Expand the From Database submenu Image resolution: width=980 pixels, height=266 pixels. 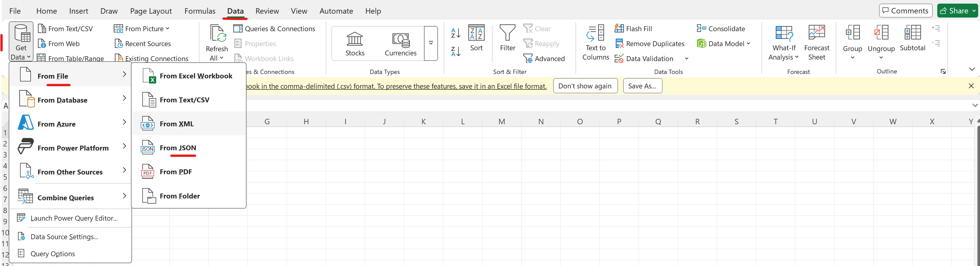(x=70, y=100)
